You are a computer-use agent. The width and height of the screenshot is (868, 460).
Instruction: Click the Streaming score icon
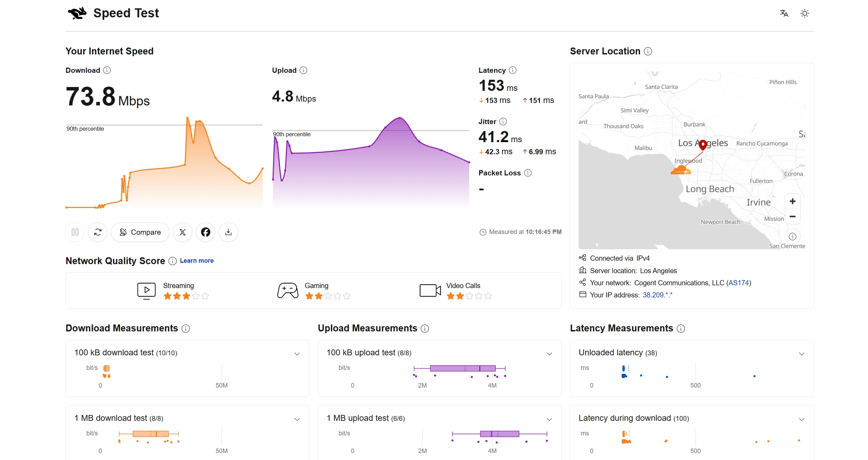146,291
